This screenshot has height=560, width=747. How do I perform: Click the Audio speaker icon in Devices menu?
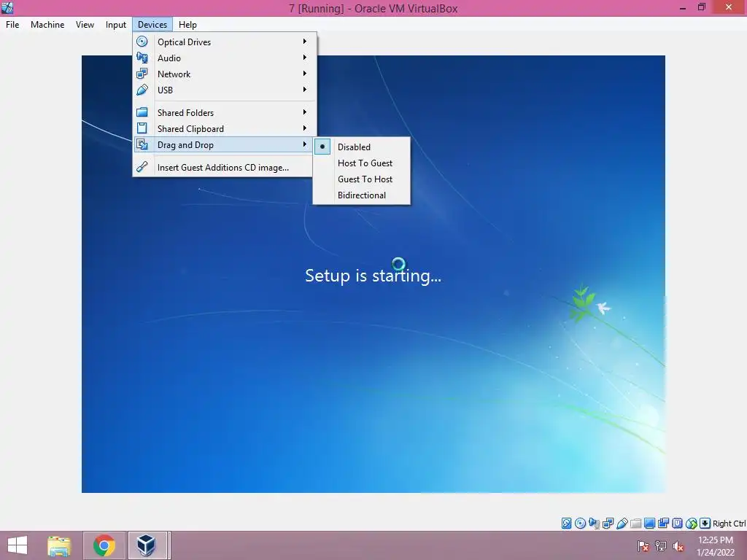pyautogui.click(x=142, y=58)
